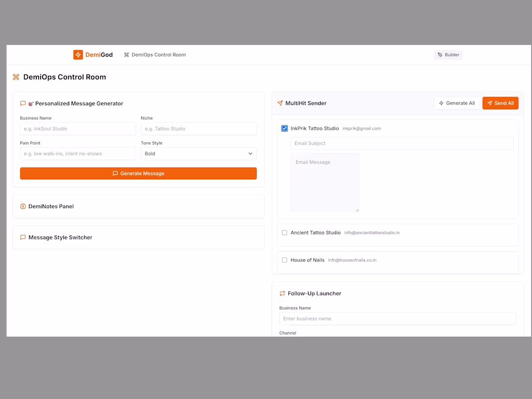The width and height of the screenshot is (532, 399).
Task: Click the Email Subject input field
Action: 401,143
